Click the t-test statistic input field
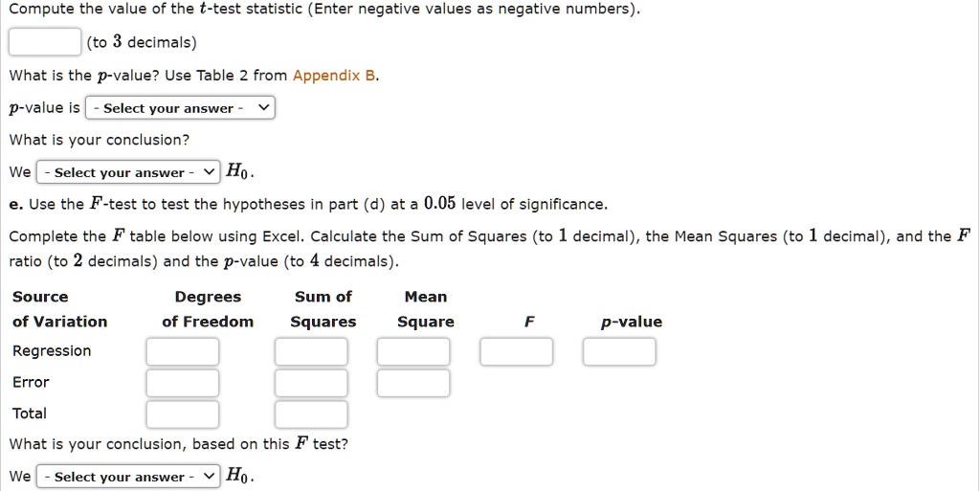Screen dimensions: 980x491 coord(44,42)
